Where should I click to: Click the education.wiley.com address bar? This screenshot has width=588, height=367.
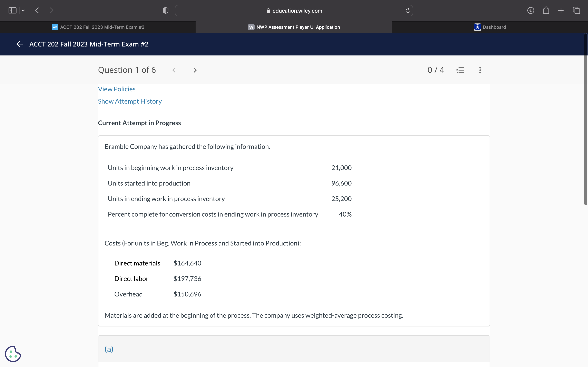pyautogui.click(x=294, y=11)
